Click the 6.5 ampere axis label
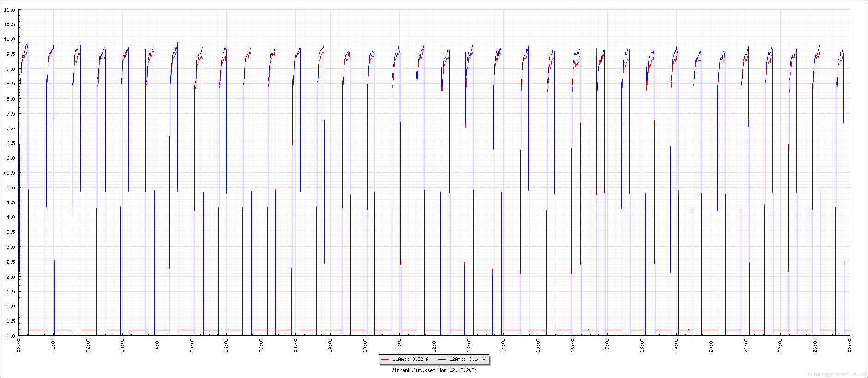Image resolution: width=868 pixels, height=378 pixels. 11,143
